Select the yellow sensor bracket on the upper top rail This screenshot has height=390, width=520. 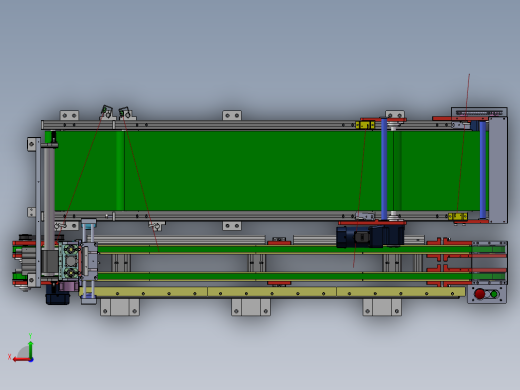pyautogui.click(x=365, y=125)
